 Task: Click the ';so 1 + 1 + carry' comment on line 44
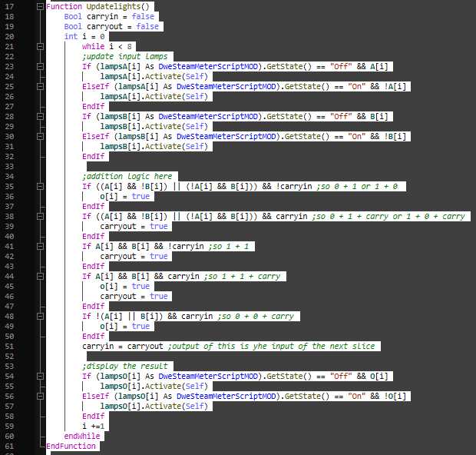(242, 276)
